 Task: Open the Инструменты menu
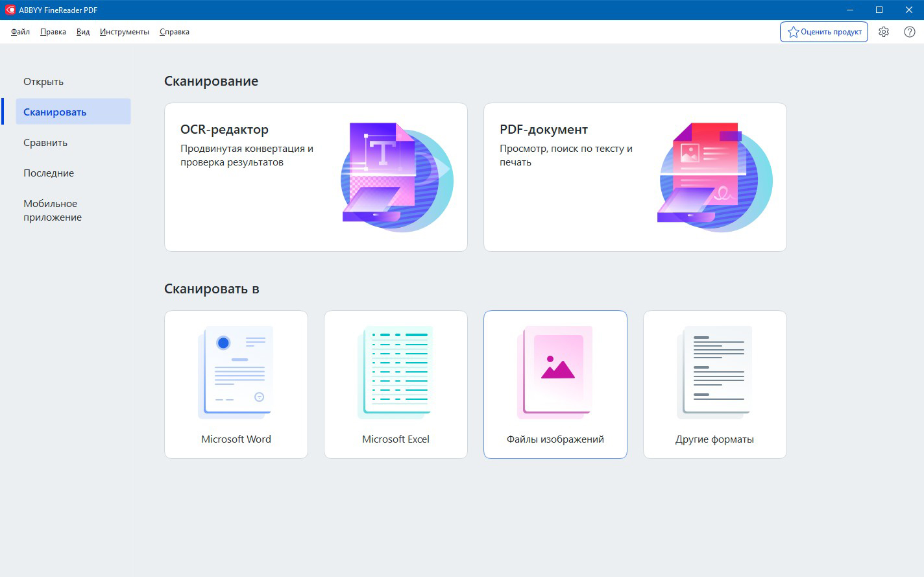125,32
